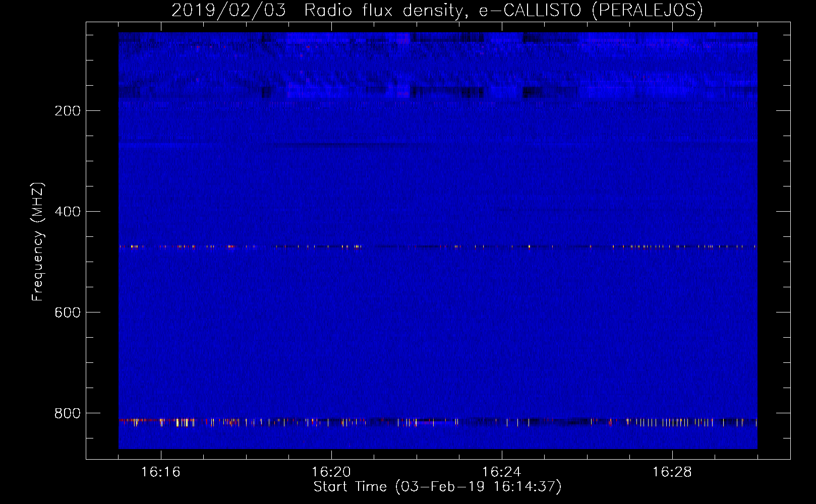Click the 'Start Time (03-Feb-19 16:14:37)' label
This screenshot has height=504, width=816.
click(437, 487)
